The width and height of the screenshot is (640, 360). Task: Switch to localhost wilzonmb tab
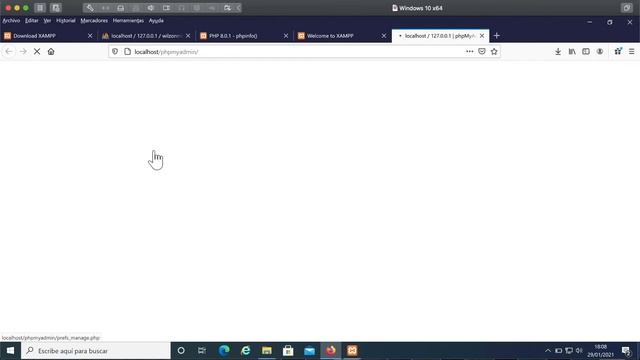(147, 36)
